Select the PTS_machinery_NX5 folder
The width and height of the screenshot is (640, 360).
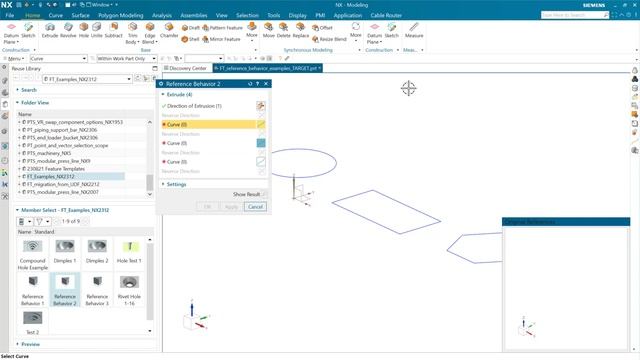[49, 153]
